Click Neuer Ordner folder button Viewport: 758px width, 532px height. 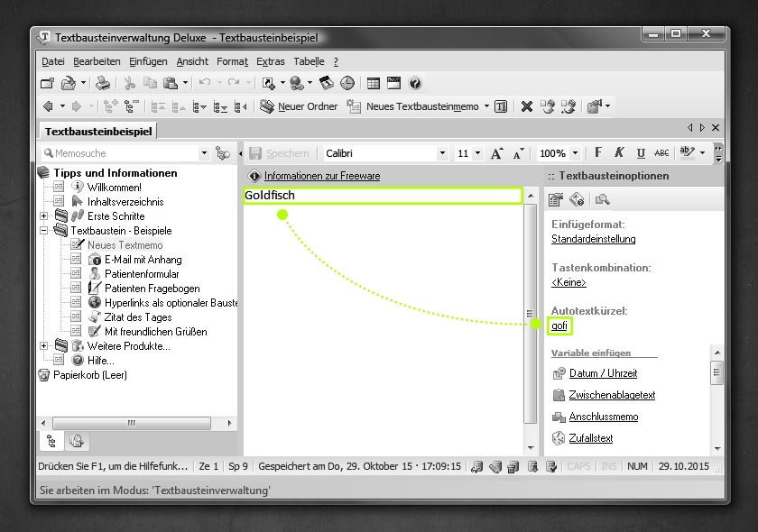tap(299, 106)
